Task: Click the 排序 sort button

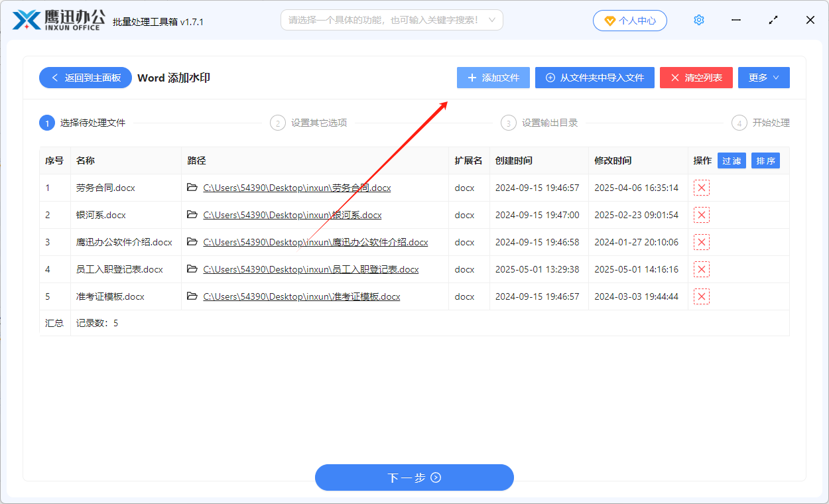Action: point(765,160)
